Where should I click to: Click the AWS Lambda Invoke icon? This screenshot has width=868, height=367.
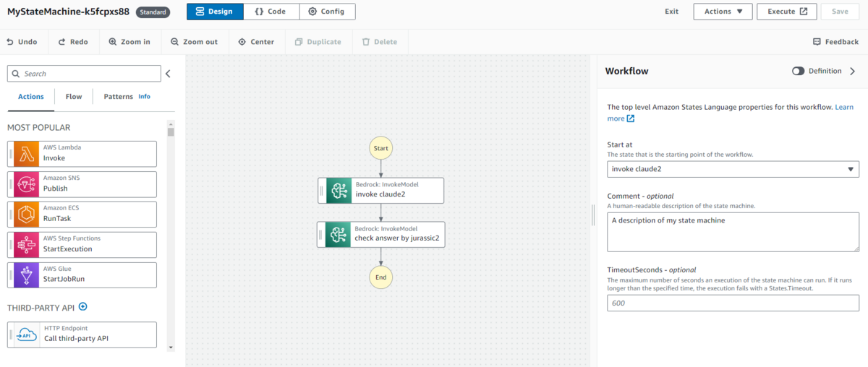pyautogui.click(x=27, y=154)
